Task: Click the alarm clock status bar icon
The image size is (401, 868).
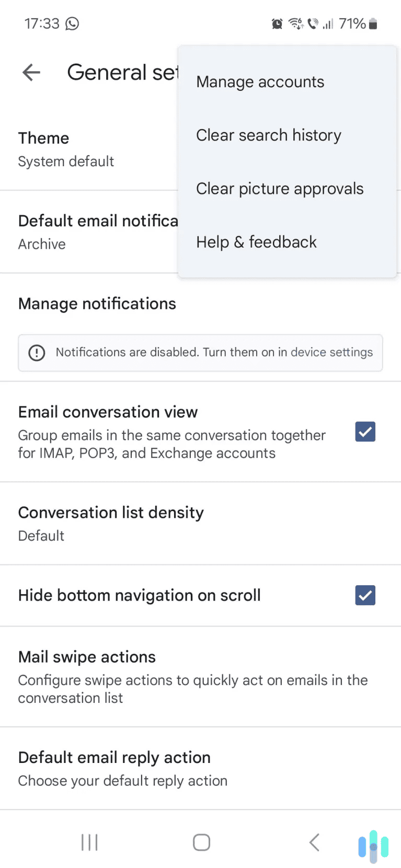Action: [x=276, y=24]
